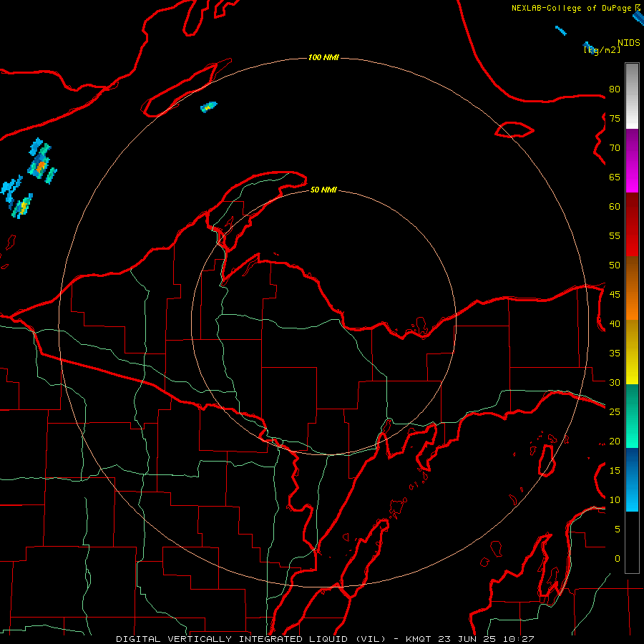Click the 5 value on the color scale
This screenshot has width=644, height=644.
click(618, 529)
